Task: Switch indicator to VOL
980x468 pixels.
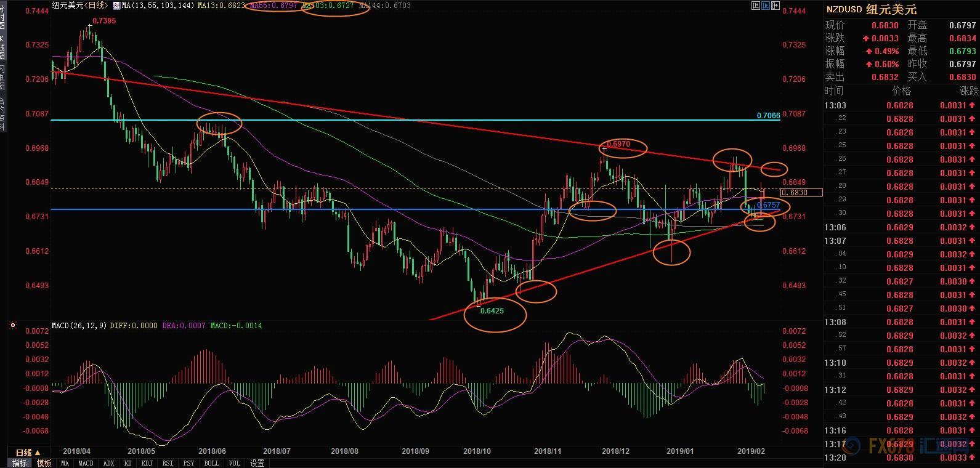Action: tap(234, 463)
